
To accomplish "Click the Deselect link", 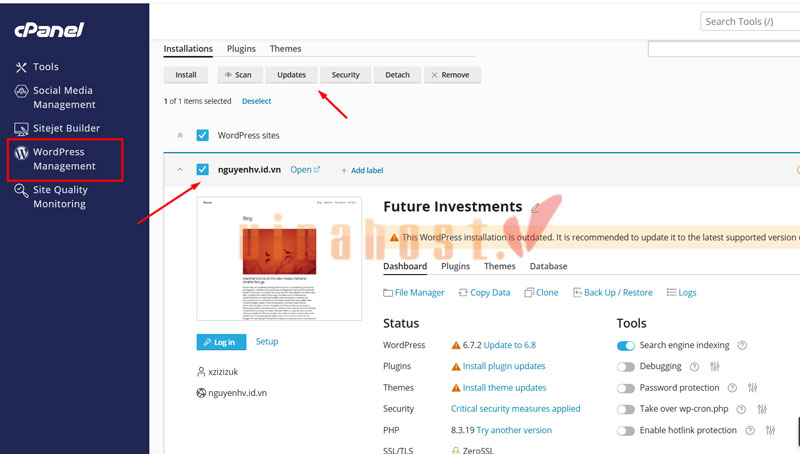I will [x=257, y=101].
